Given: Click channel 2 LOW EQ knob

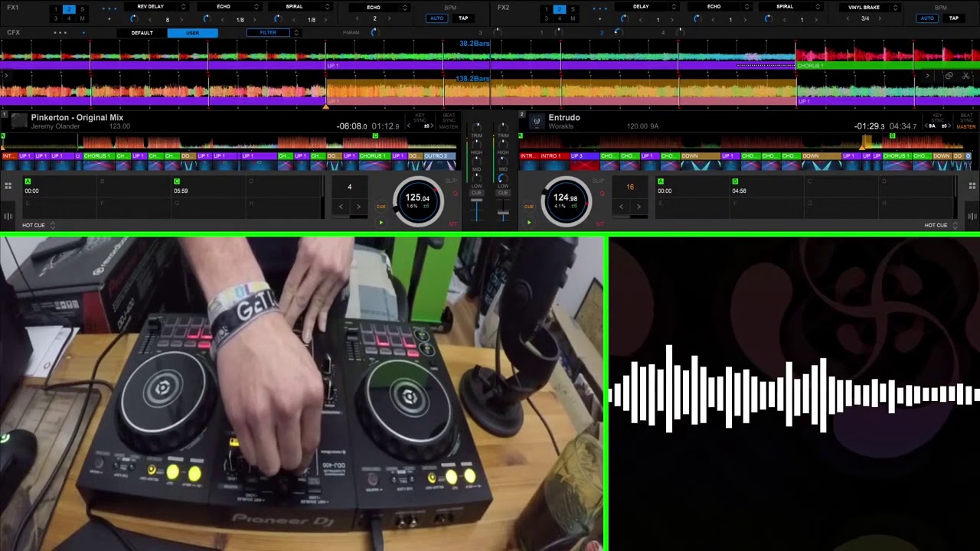Looking at the screenshot, I should (x=503, y=178).
